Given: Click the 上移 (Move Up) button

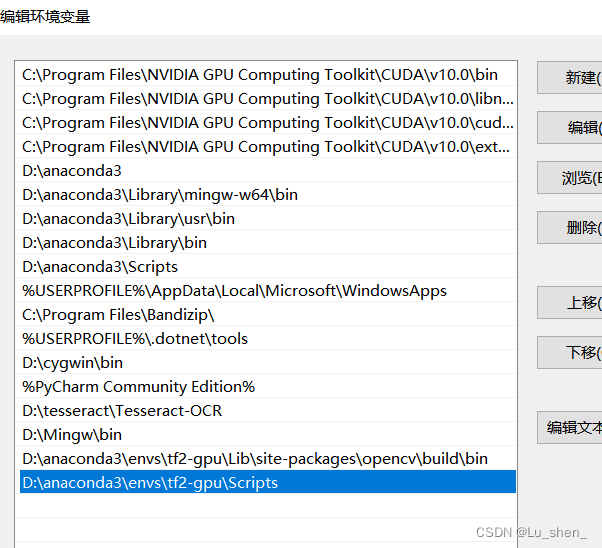Looking at the screenshot, I should tap(569, 303).
